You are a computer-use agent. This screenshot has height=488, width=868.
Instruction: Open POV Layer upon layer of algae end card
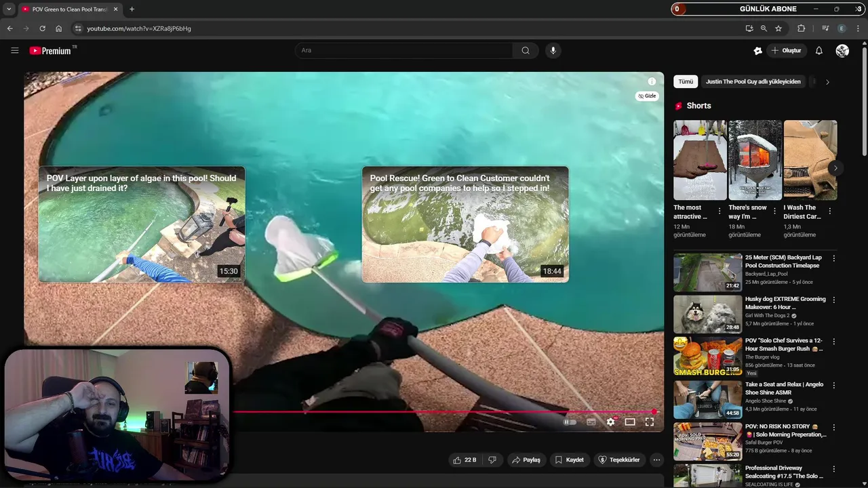coord(142,224)
